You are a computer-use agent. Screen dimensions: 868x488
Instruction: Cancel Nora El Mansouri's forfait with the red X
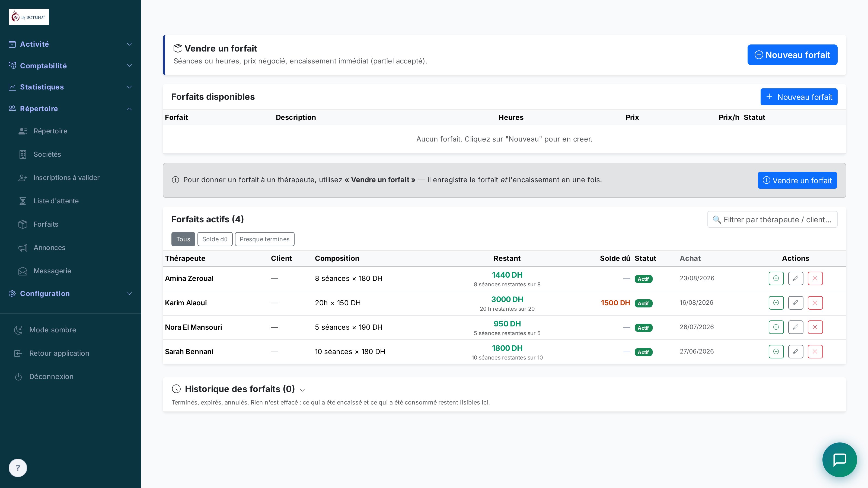tap(815, 327)
